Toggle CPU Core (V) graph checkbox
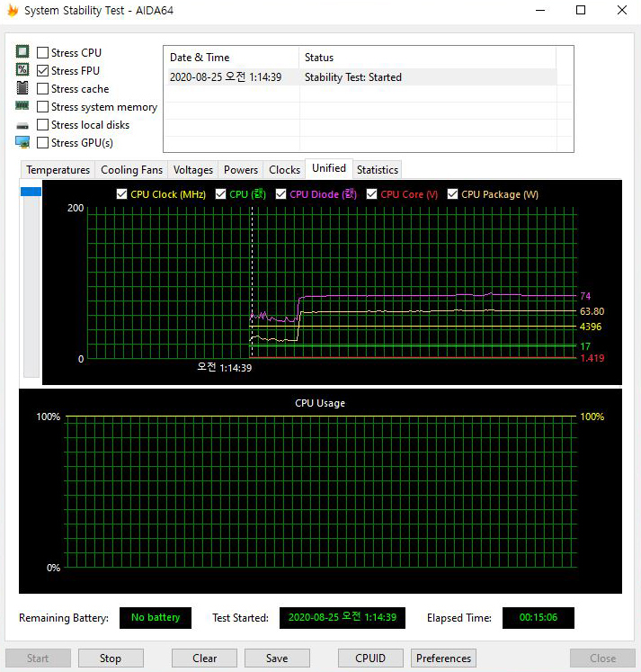Screen dimensions: 641x672 [371, 194]
